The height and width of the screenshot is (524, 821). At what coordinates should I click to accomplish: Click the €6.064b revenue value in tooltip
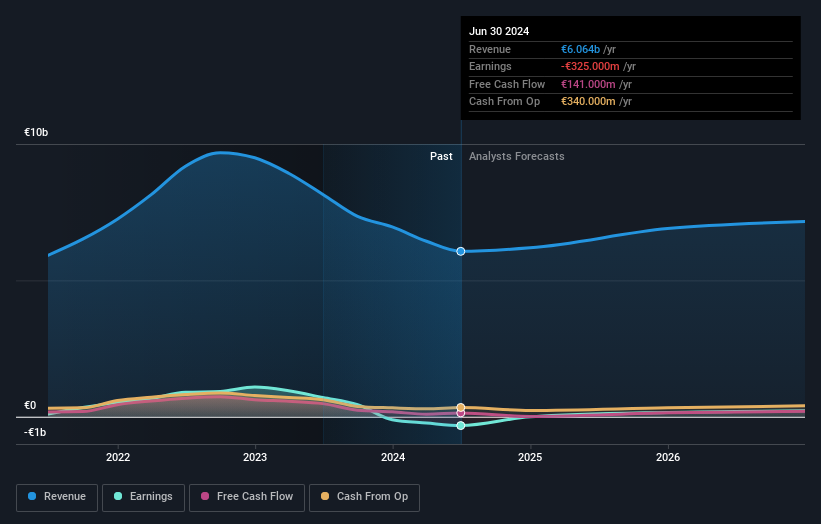[581, 49]
